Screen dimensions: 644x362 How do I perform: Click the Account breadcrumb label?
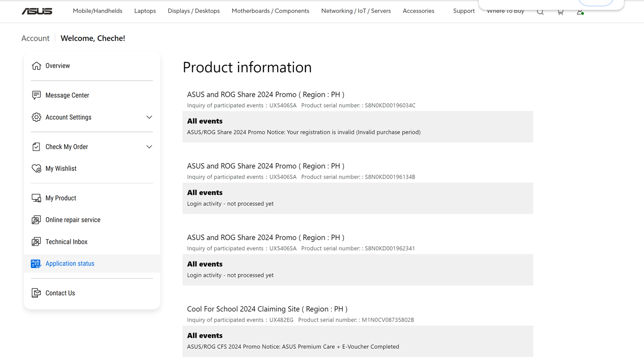click(35, 38)
